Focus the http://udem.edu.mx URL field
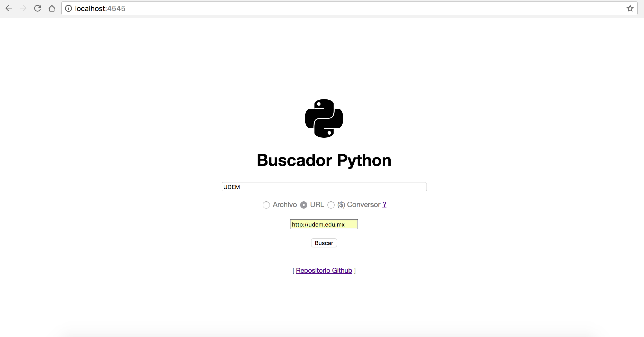 (x=324, y=224)
